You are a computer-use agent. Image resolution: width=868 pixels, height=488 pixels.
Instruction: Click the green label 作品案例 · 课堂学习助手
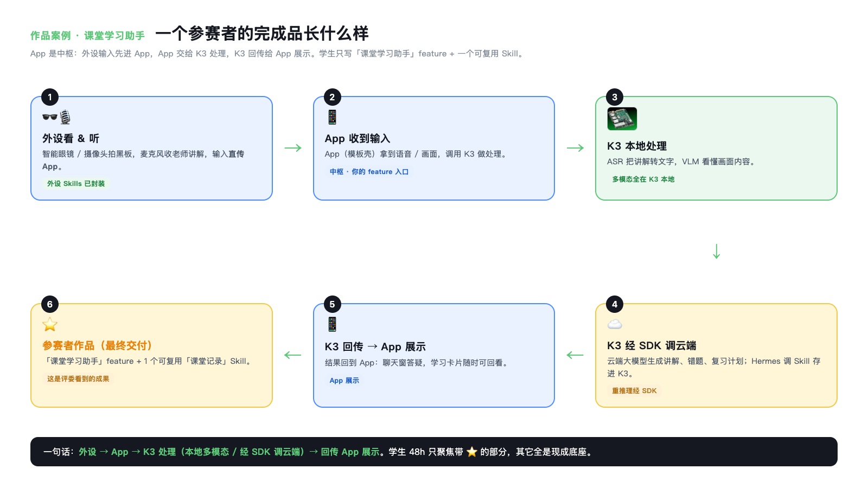87,36
